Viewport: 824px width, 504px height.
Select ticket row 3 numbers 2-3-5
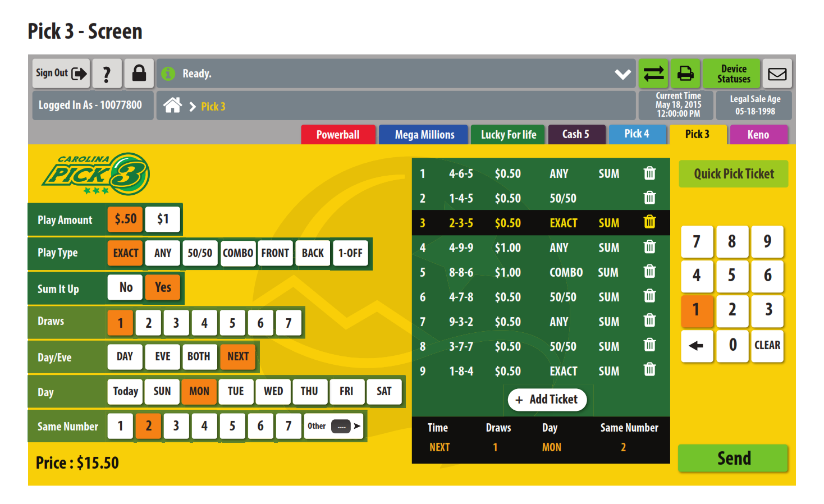click(x=461, y=223)
